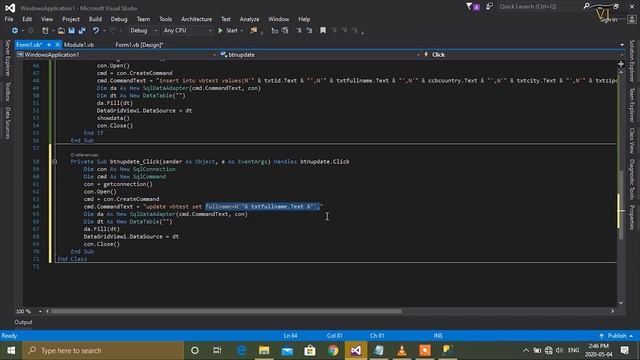The width and height of the screenshot is (640, 360).
Task: Click the vertical scrollbar thumb of the editor
Action: click(621, 204)
